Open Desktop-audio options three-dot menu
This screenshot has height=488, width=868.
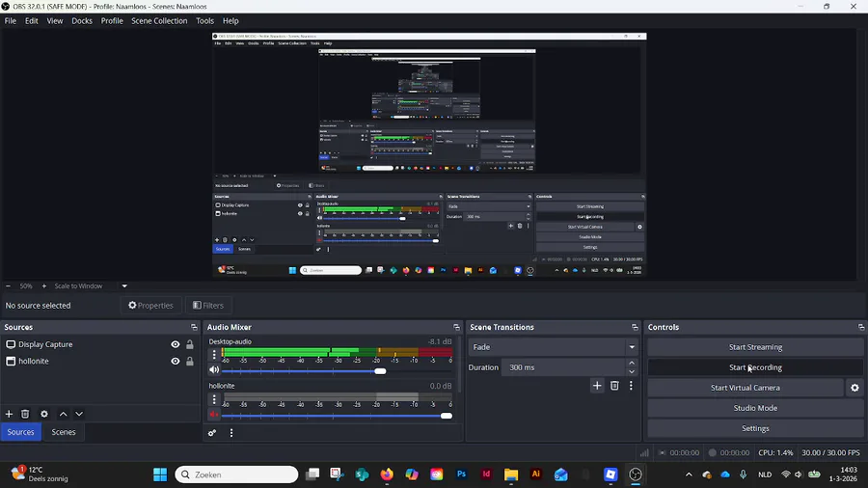click(x=214, y=355)
